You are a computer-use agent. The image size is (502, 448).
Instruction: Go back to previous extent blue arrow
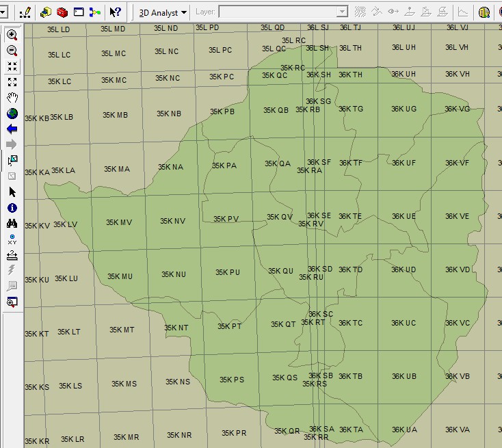(x=12, y=129)
